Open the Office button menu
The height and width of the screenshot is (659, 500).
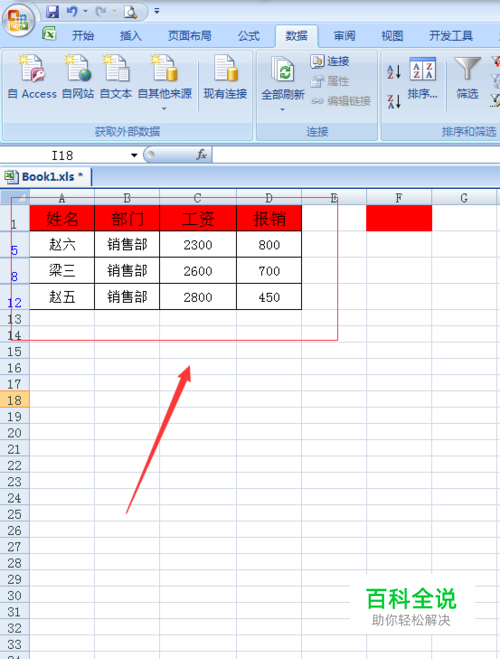pyautogui.click(x=18, y=19)
